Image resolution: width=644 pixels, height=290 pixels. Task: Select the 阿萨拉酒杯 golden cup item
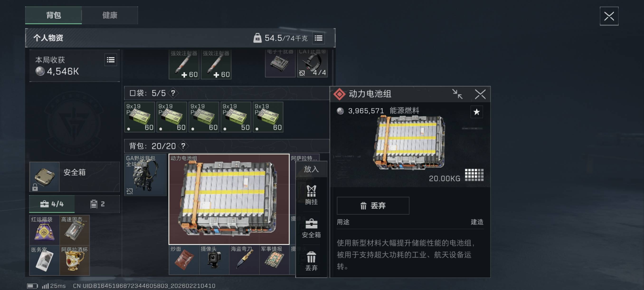click(75, 260)
